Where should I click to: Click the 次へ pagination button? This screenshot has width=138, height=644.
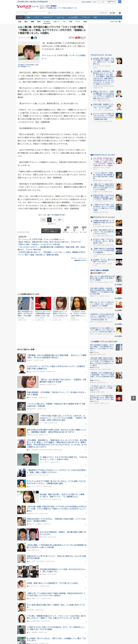tap(61, 220)
